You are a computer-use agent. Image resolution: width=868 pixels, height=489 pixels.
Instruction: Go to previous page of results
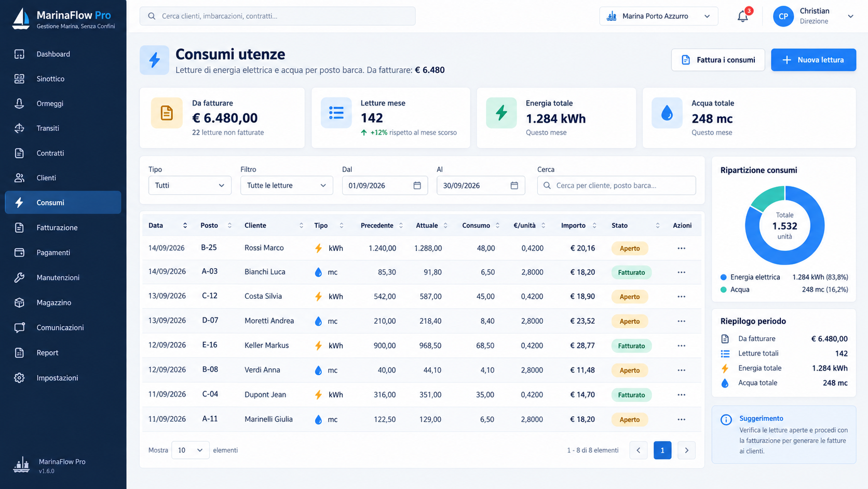tap(638, 450)
